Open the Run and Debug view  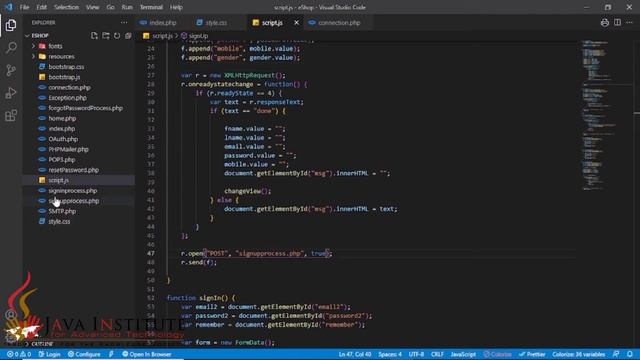(x=11, y=93)
